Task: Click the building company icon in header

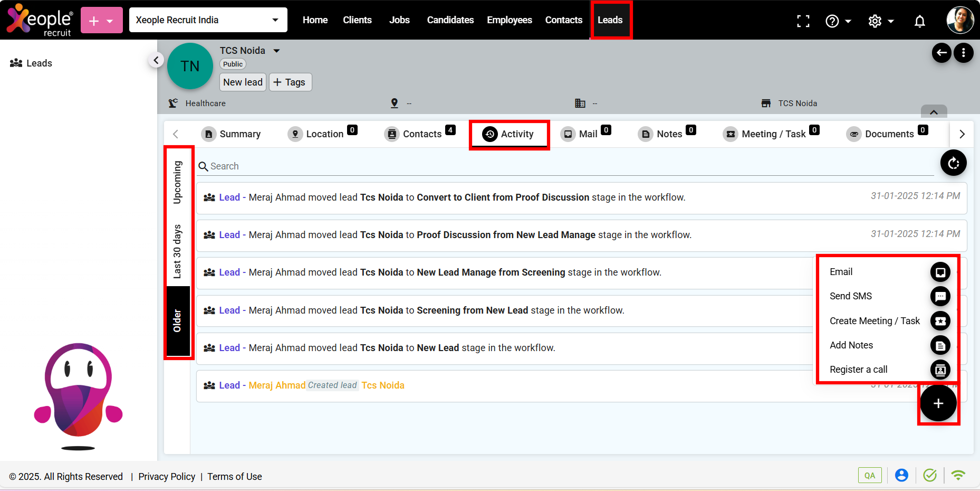Action: pyautogui.click(x=580, y=103)
